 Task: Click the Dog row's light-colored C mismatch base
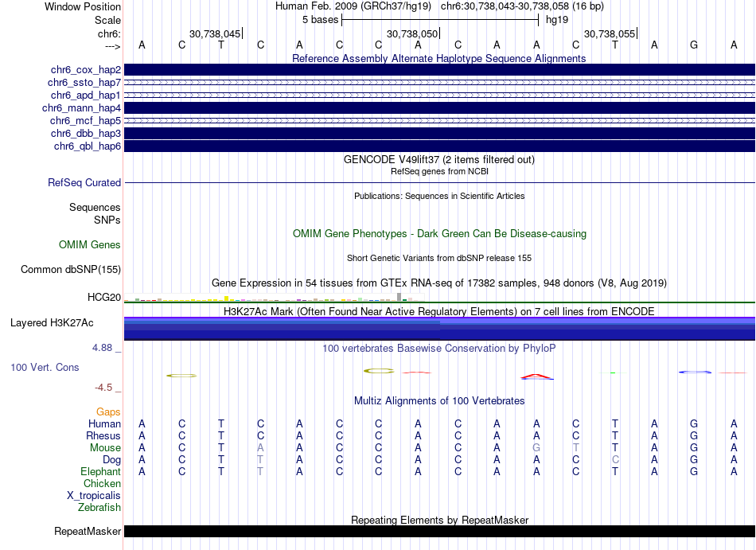[x=615, y=460]
